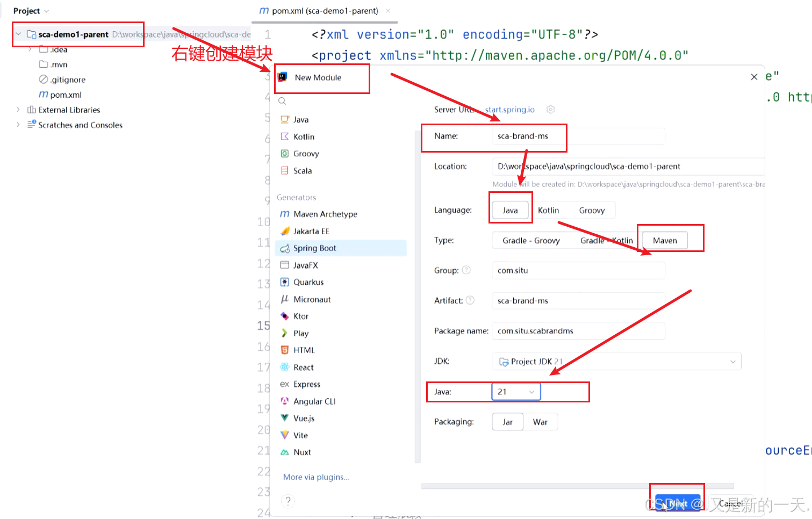This screenshot has width=812, height=519.
Task: Edit the Name field sca-brand-ms
Action: click(578, 136)
